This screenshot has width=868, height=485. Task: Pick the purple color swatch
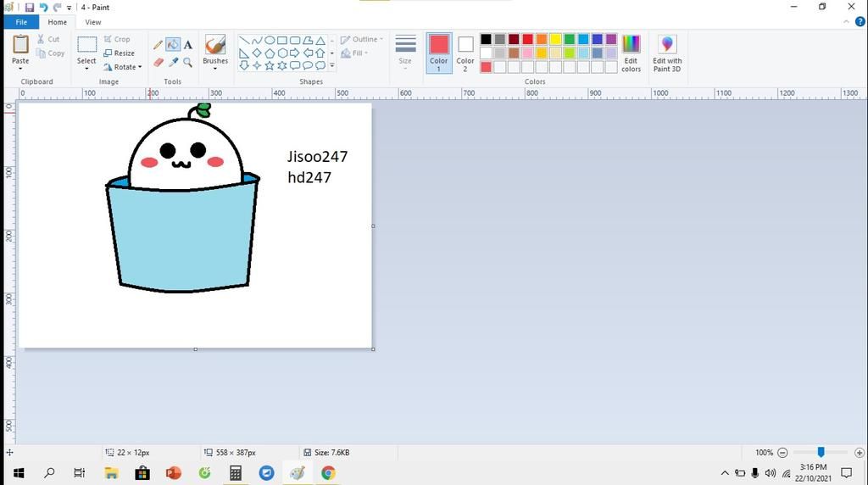611,39
